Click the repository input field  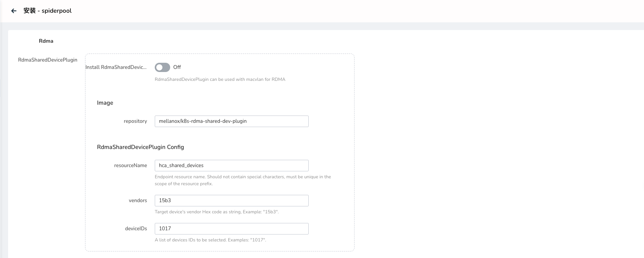coord(231,121)
